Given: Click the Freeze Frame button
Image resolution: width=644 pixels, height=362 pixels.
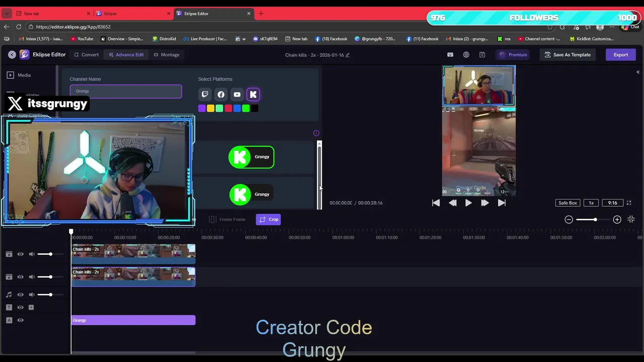Looking at the screenshot, I should (227, 219).
